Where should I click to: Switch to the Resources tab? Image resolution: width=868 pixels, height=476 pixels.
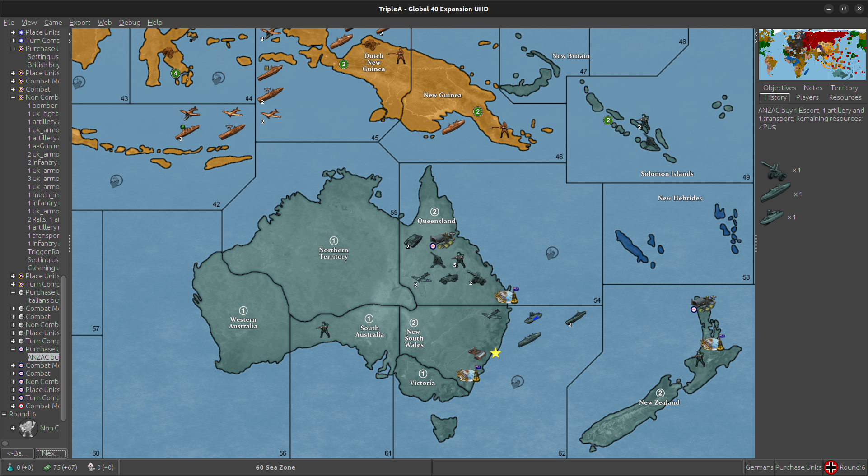click(x=845, y=97)
